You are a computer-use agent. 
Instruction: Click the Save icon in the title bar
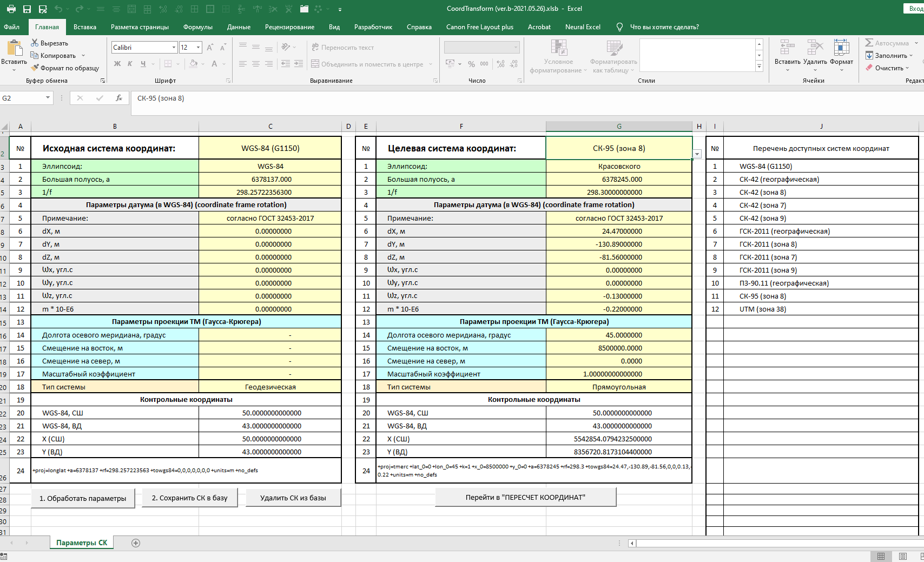[27, 9]
